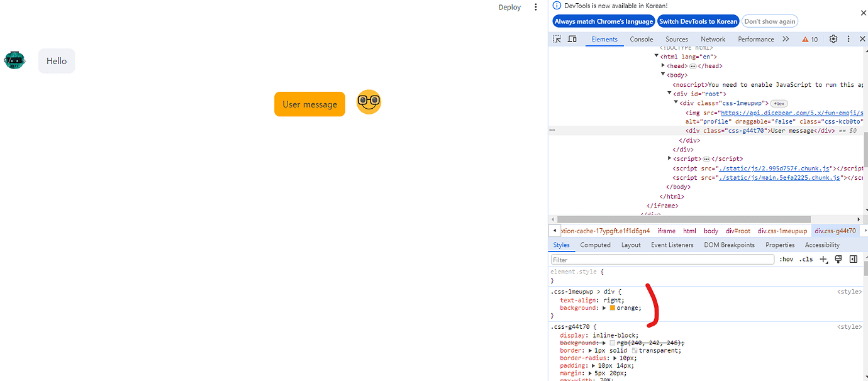Collapse the html element in DOM tree
Screen dimensions: 868x381
(x=657, y=56)
